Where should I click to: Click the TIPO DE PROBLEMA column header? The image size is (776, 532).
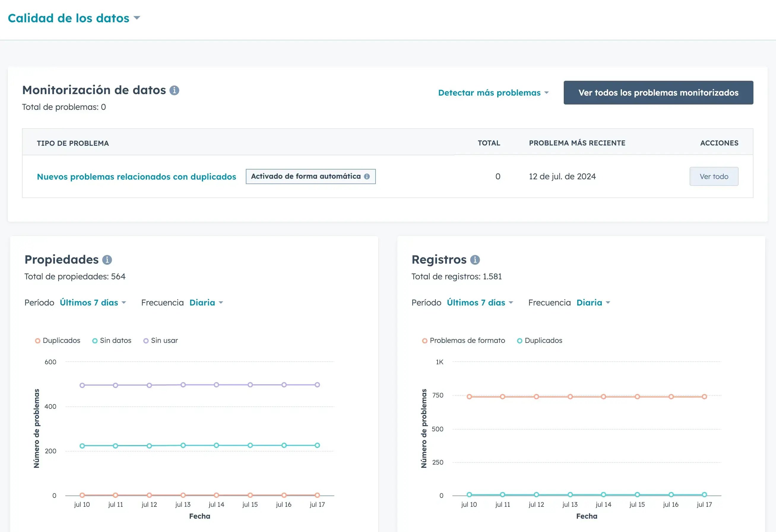coord(73,143)
